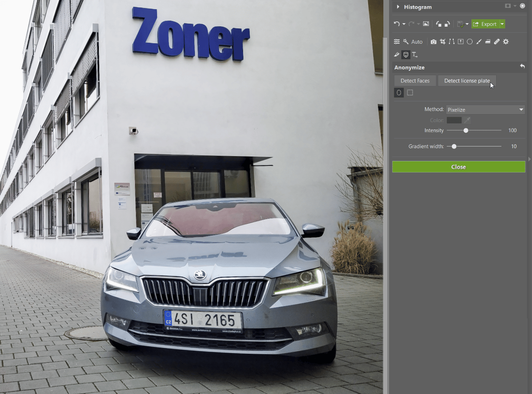
Task: Click the clipping display icon beside Histogram
Action: pyautogui.click(x=508, y=6)
